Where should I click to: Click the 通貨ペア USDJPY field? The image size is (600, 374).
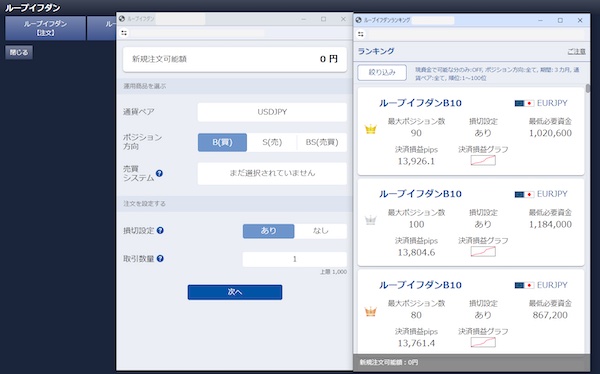click(272, 112)
